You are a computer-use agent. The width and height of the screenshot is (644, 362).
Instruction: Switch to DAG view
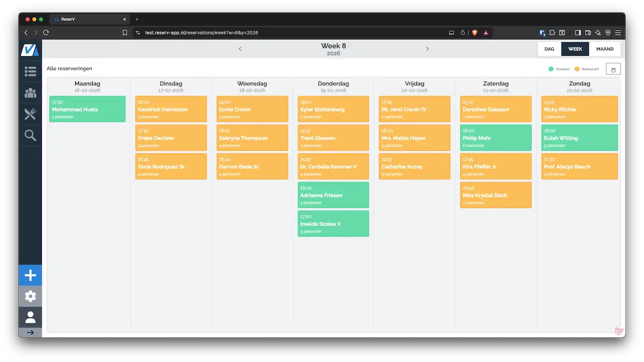coord(549,49)
